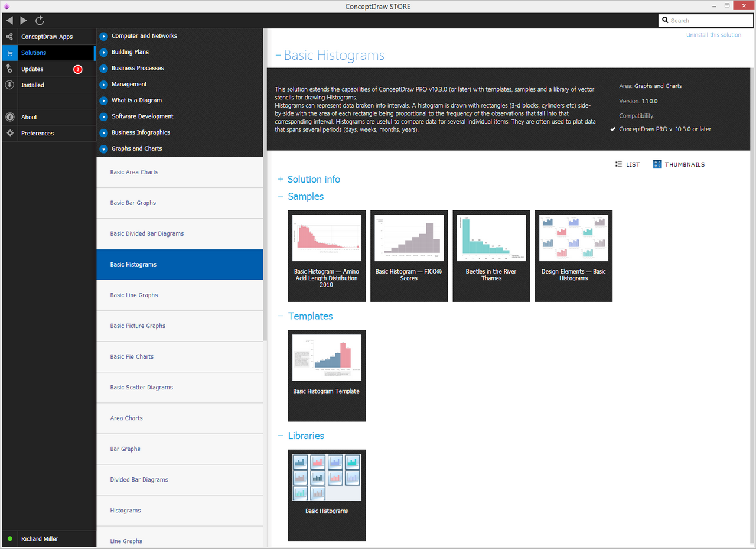Expand Software Development category
Screen dimensions: 756x549
point(104,116)
